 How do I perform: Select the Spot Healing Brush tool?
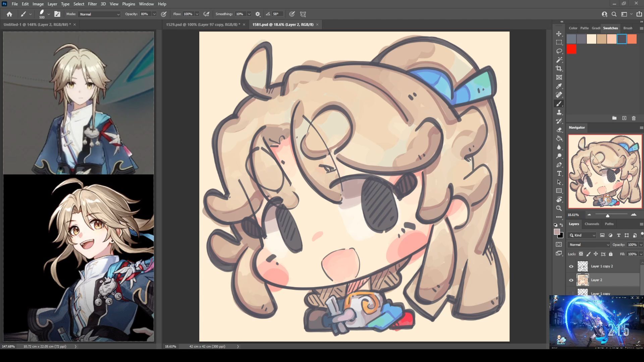[x=559, y=95]
